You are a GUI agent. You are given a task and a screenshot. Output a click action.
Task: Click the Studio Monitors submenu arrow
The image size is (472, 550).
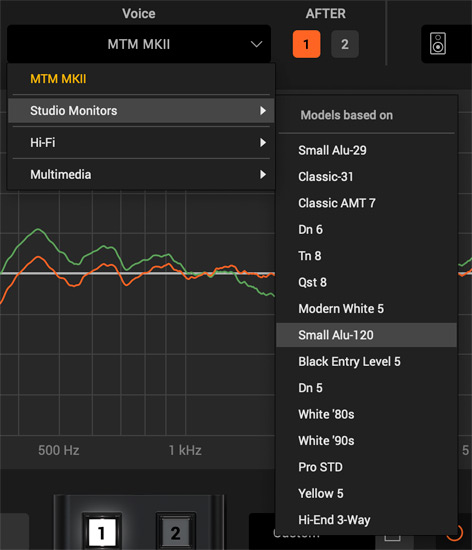[263, 111]
